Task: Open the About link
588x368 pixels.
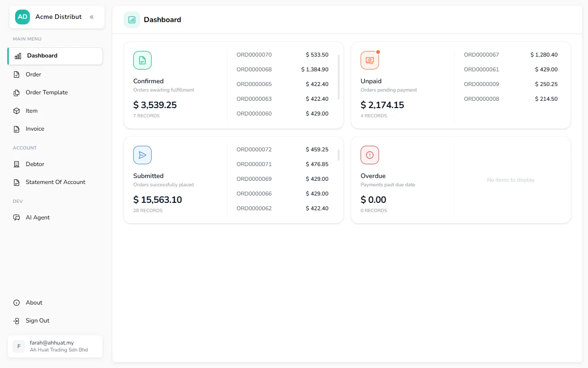Action: point(55,303)
